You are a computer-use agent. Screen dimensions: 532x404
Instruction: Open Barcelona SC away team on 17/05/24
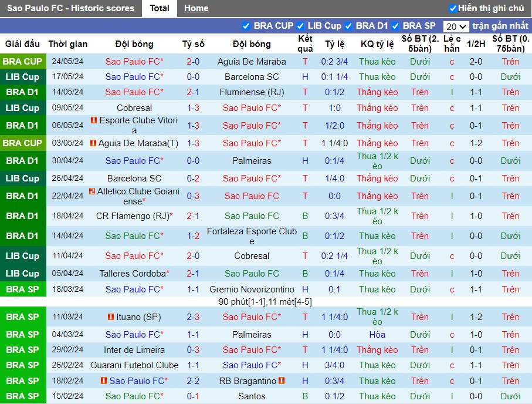[x=252, y=77]
